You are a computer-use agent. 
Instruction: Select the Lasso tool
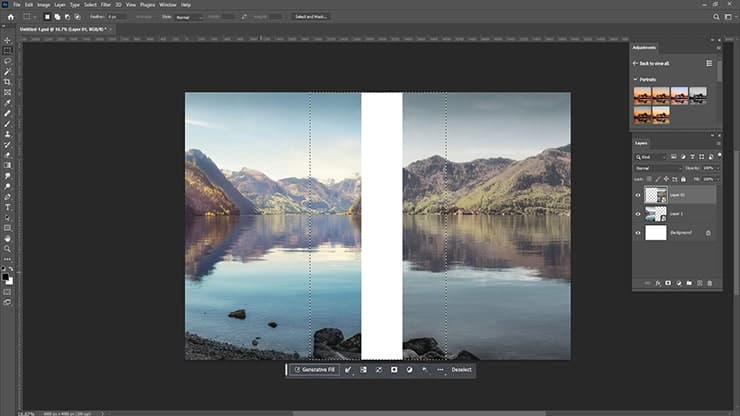coord(7,61)
